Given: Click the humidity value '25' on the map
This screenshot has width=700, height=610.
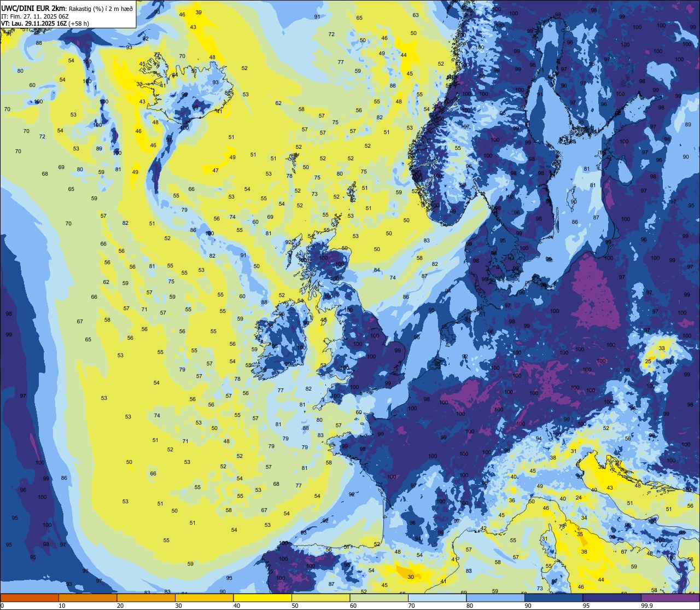Looking at the screenshot, I should [648, 362].
